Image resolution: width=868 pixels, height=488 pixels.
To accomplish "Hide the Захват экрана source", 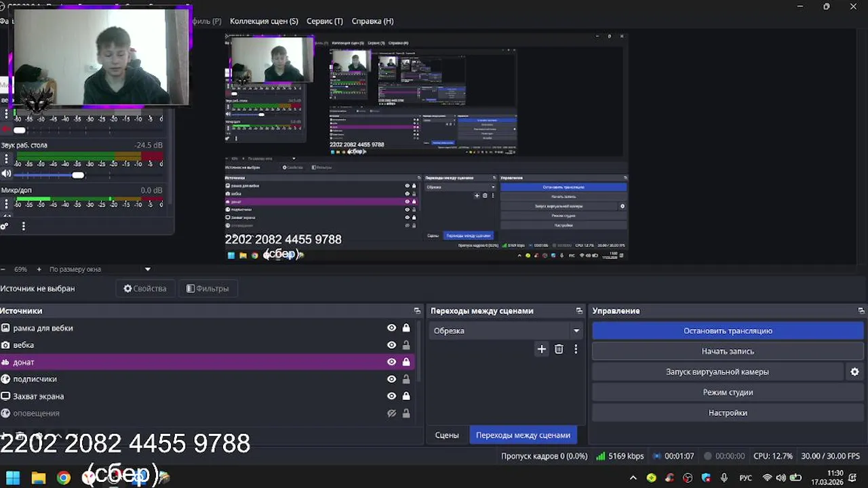I will pos(391,396).
